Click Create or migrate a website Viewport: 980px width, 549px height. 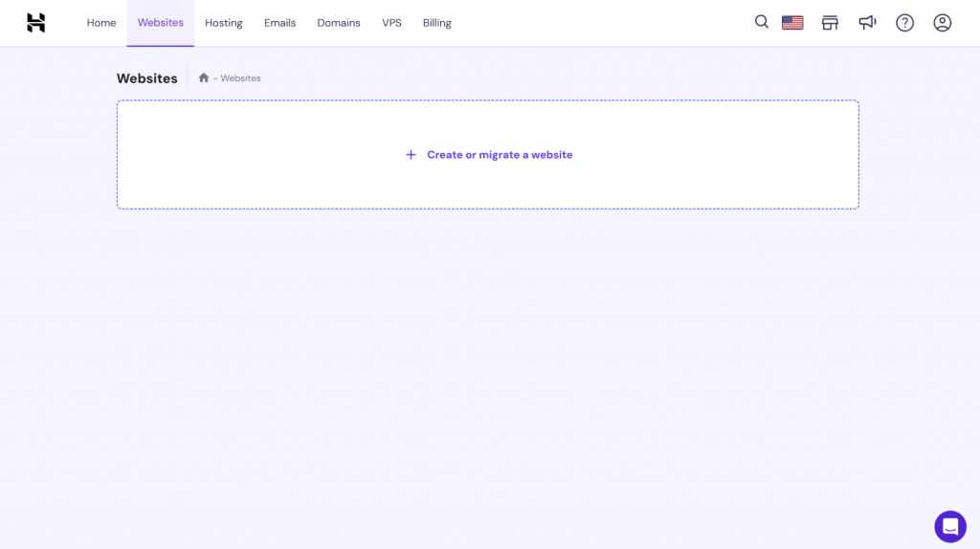click(x=500, y=155)
